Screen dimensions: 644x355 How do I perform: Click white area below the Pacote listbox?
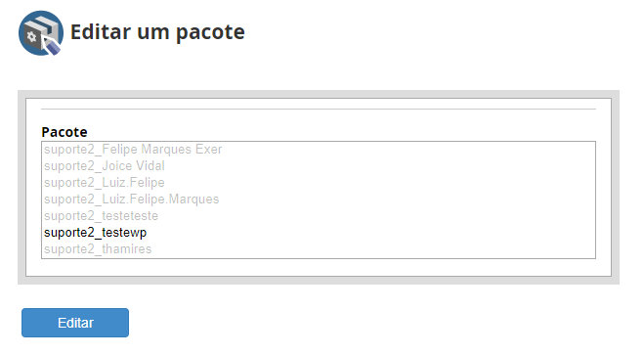pyautogui.click(x=319, y=268)
